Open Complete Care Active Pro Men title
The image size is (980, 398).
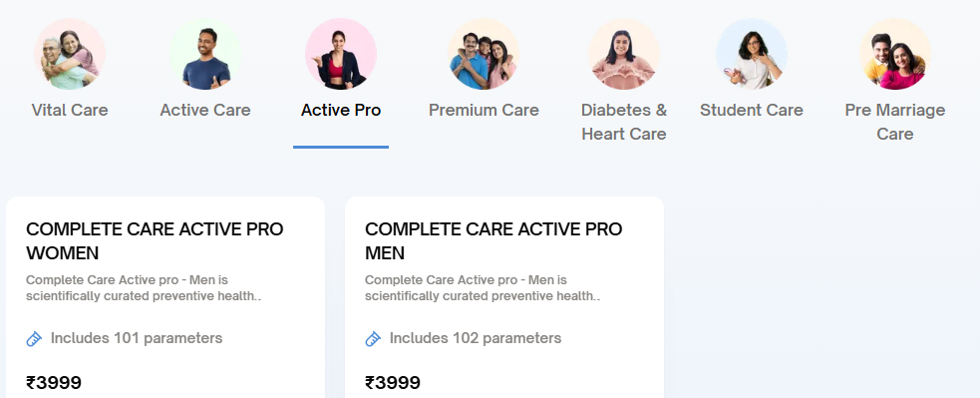(x=493, y=241)
